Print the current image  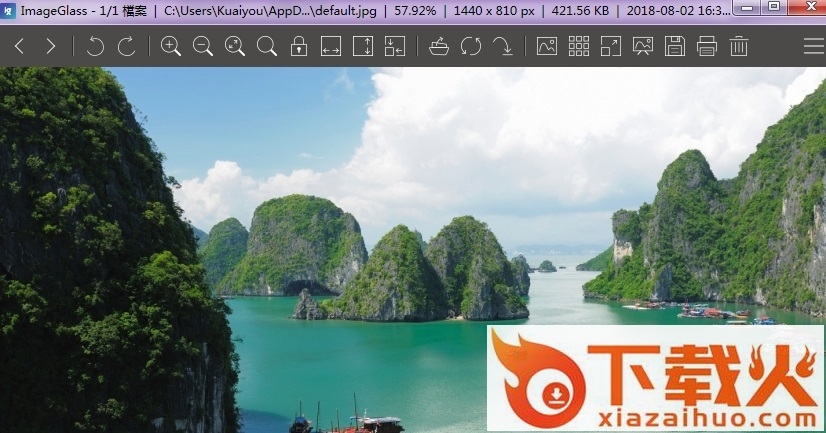coord(707,46)
